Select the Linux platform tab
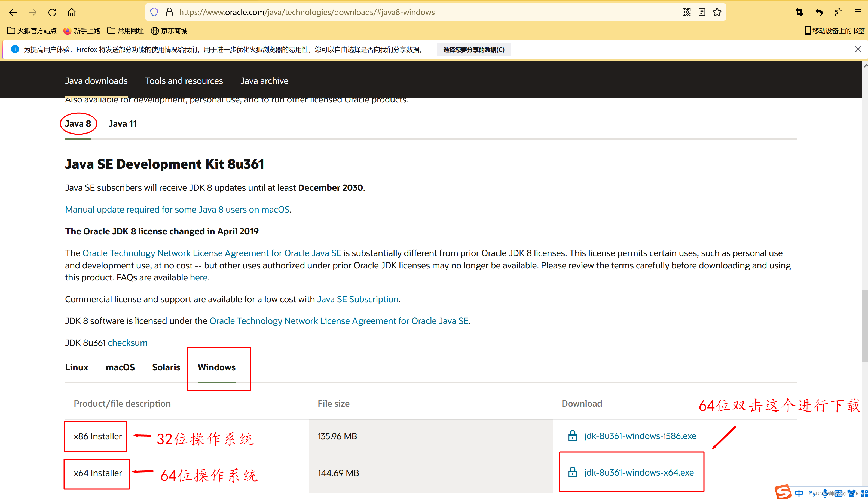The height and width of the screenshot is (499, 868). 76,367
